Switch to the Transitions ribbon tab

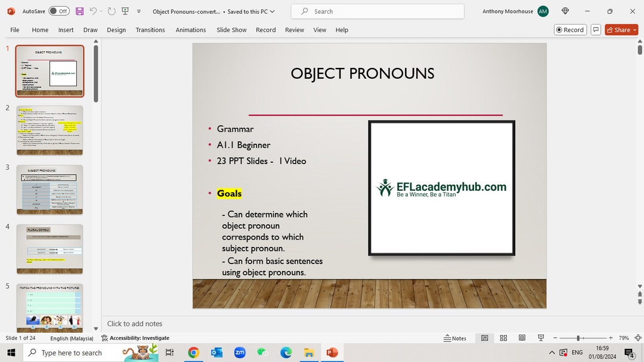150,30
